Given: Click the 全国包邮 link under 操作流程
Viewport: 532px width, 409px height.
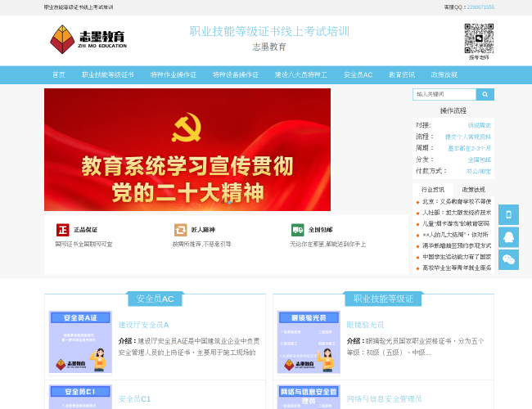Looking at the screenshot, I should [x=479, y=160].
